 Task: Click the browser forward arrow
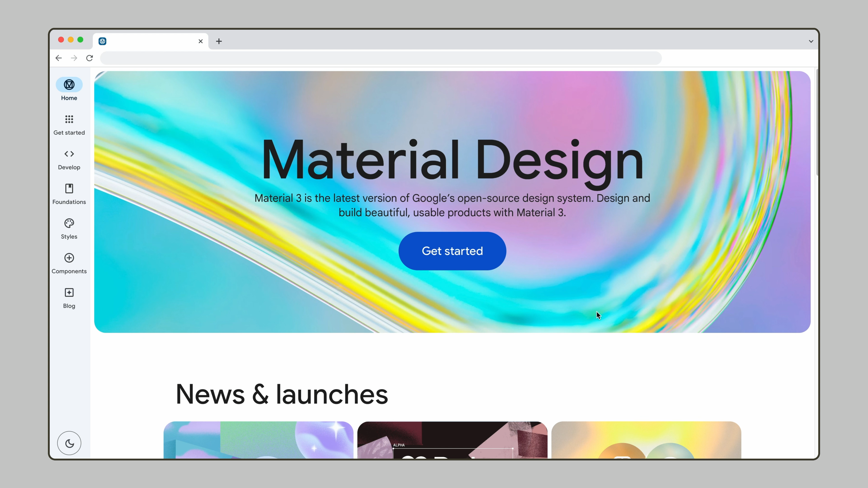(74, 58)
